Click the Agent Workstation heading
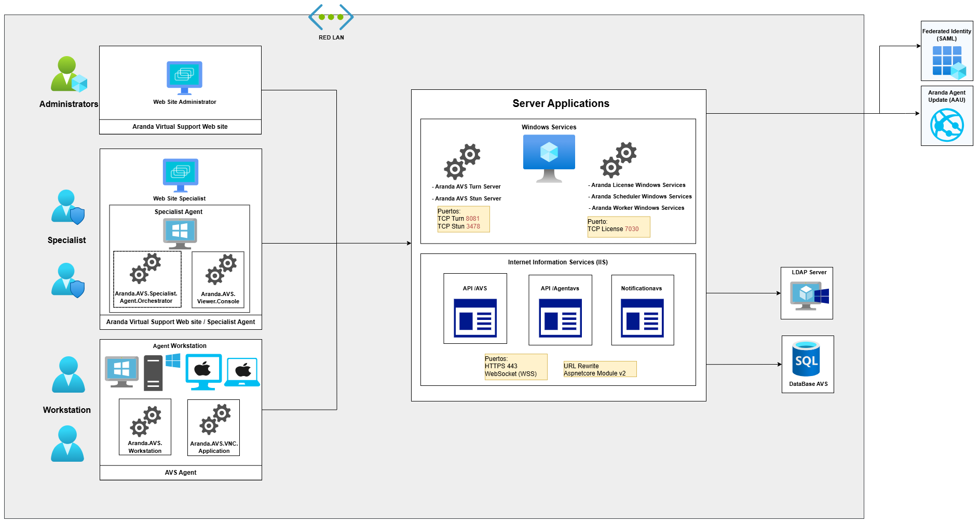The image size is (980, 523). coord(180,346)
